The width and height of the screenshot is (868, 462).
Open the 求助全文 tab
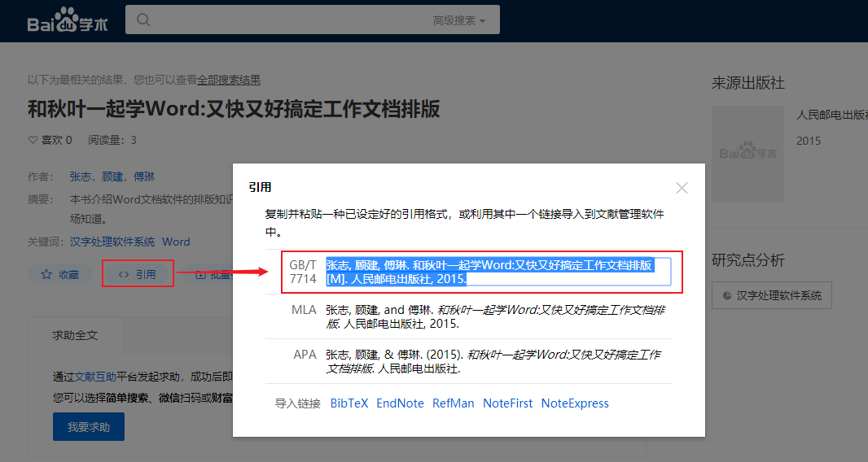tap(75, 335)
